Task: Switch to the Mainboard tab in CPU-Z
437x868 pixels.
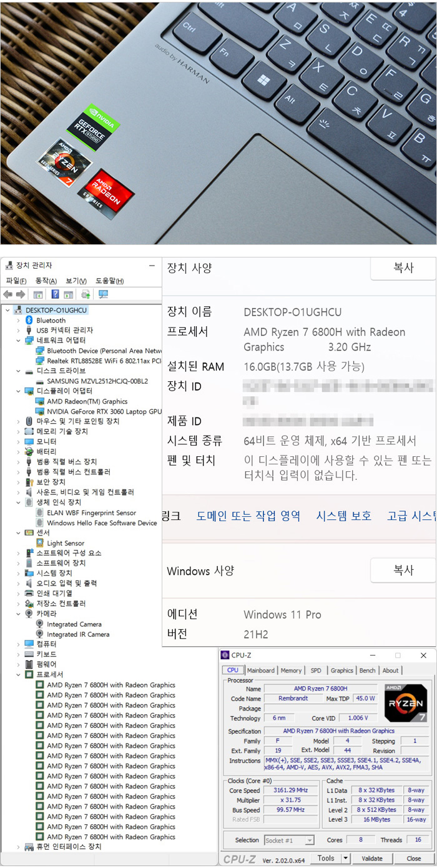Action: tap(261, 670)
